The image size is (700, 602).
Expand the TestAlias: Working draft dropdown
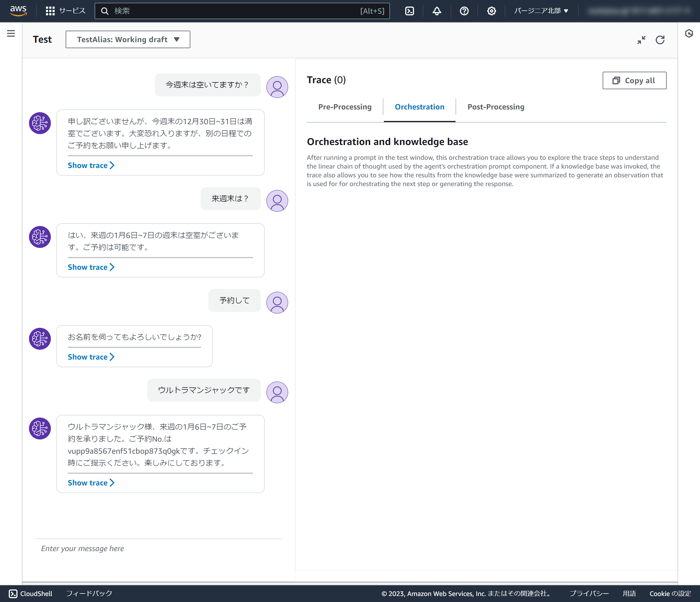click(x=128, y=40)
